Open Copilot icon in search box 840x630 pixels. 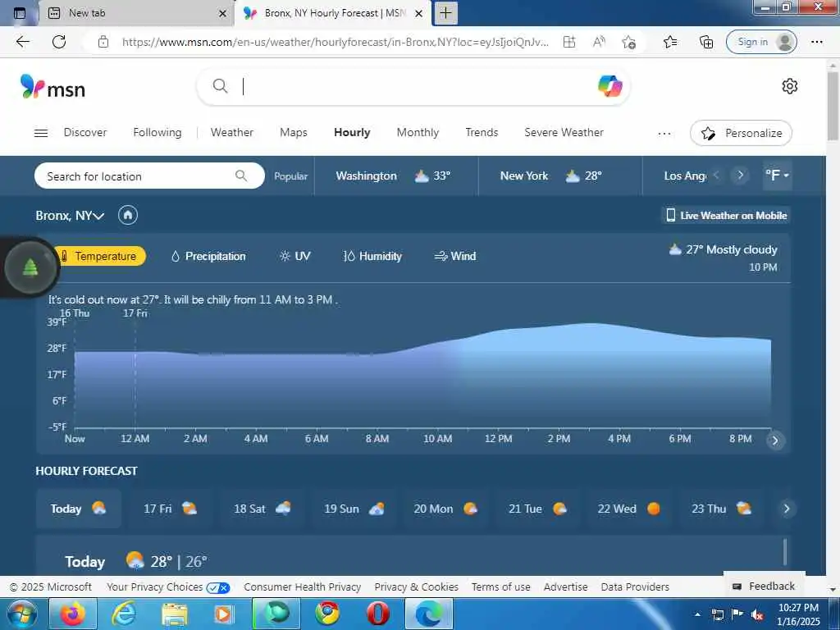(x=609, y=86)
